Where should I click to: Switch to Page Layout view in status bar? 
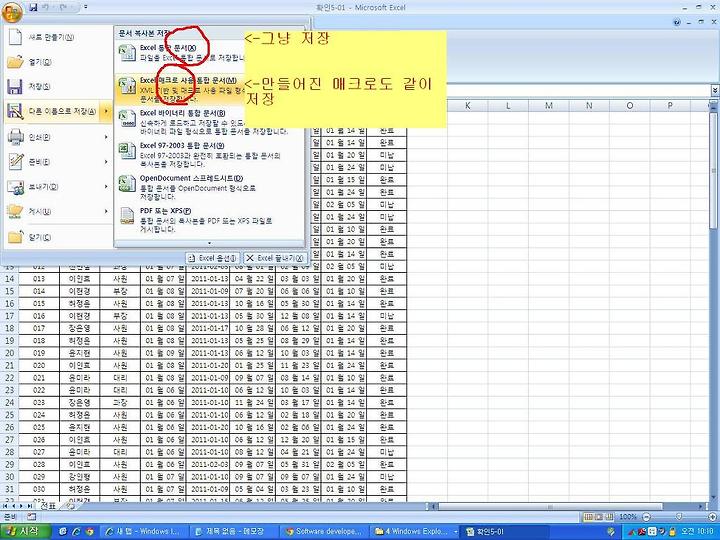click(599, 517)
